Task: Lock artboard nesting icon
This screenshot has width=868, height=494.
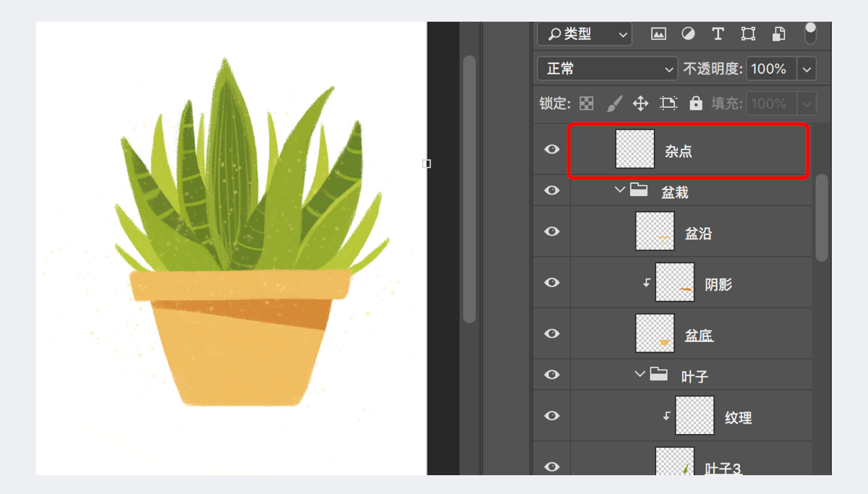Action: click(x=668, y=103)
